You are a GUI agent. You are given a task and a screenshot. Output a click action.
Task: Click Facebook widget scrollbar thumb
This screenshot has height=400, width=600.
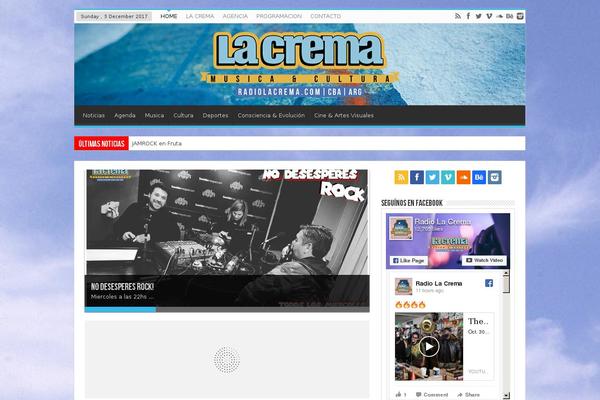(506, 284)
